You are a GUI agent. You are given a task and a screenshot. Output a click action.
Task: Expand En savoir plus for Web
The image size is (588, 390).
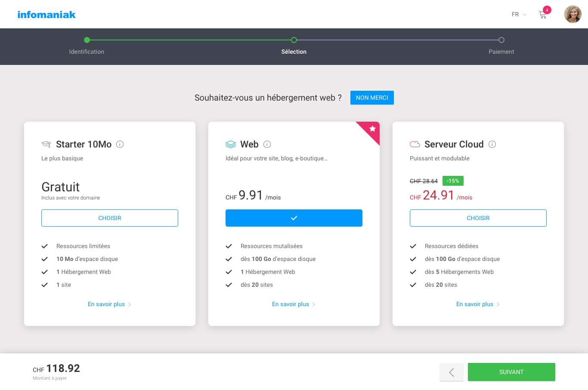coord(293,304)
